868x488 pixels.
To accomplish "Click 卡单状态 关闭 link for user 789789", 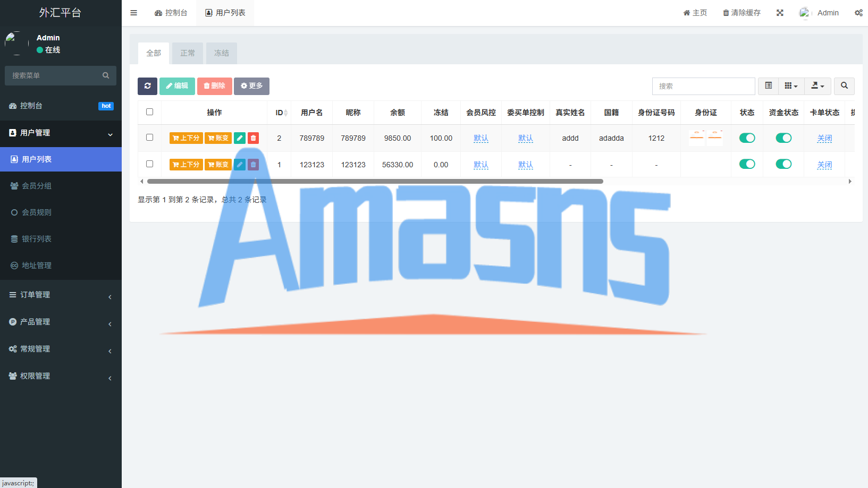I will point(824,138).
